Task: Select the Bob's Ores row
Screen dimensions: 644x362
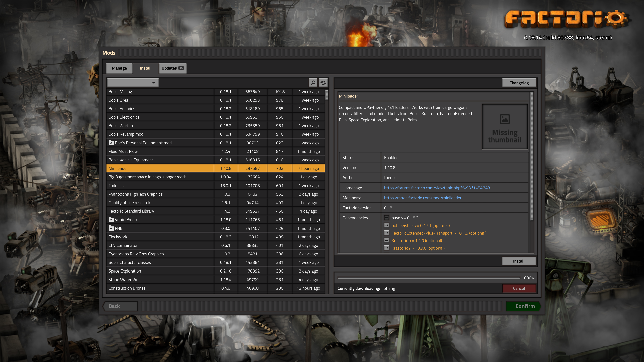Action: click(216, 100)
